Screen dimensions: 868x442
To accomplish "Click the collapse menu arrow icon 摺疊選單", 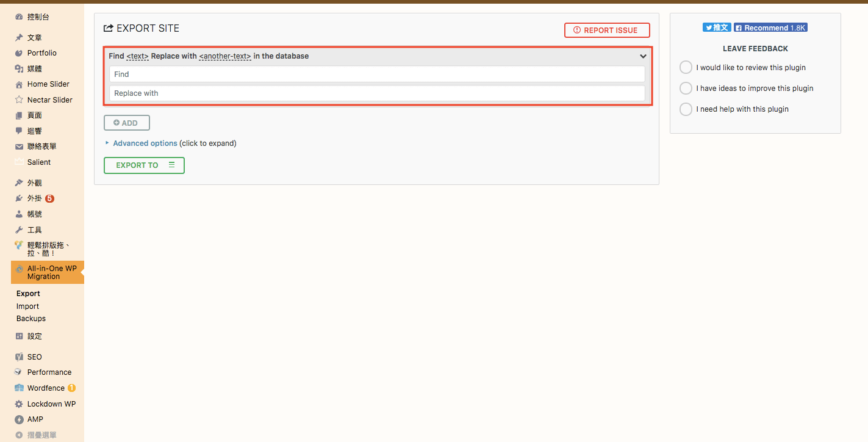I will pos(19,435).
